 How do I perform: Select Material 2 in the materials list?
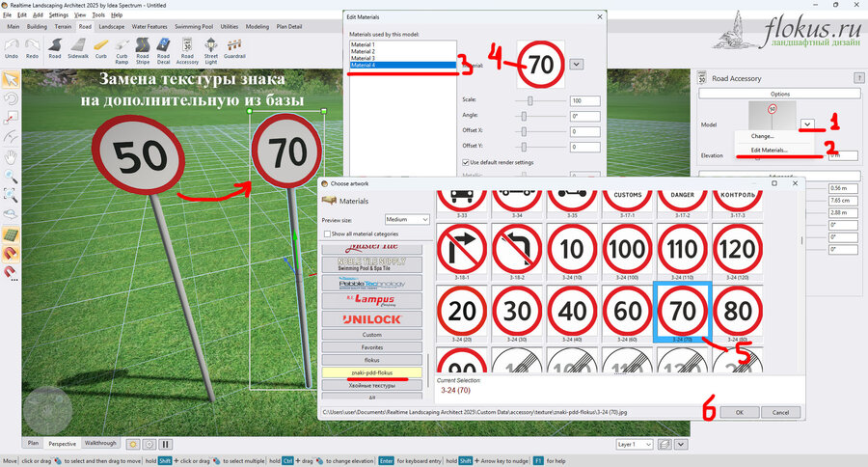[403, 51]
